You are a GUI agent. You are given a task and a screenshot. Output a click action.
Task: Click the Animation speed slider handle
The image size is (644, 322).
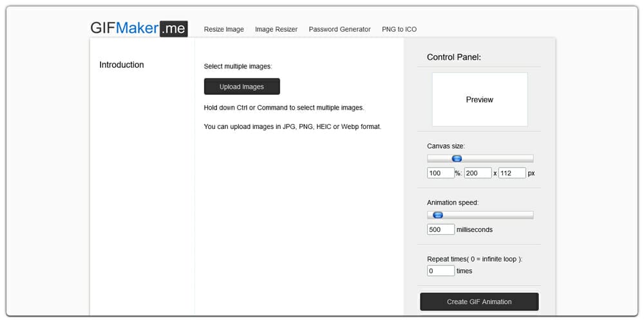pyautogui.click(x=438, y=215)
